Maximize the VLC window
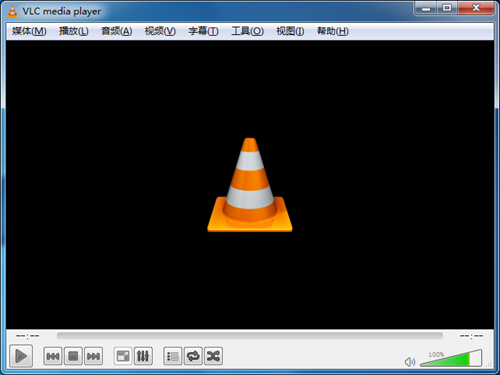The height and width of the screenshot is (375, 500). pos(447,8)
